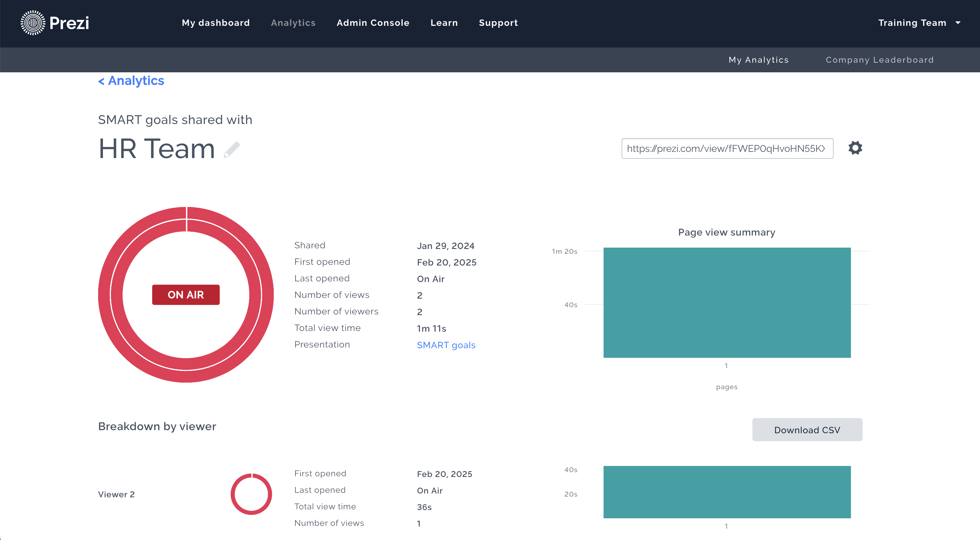Image resolution: width=980 pixels, height=540 pixels.
Task: Click the Page view summary teal bar
Action: pyautogui.click(x=727, y=302)
